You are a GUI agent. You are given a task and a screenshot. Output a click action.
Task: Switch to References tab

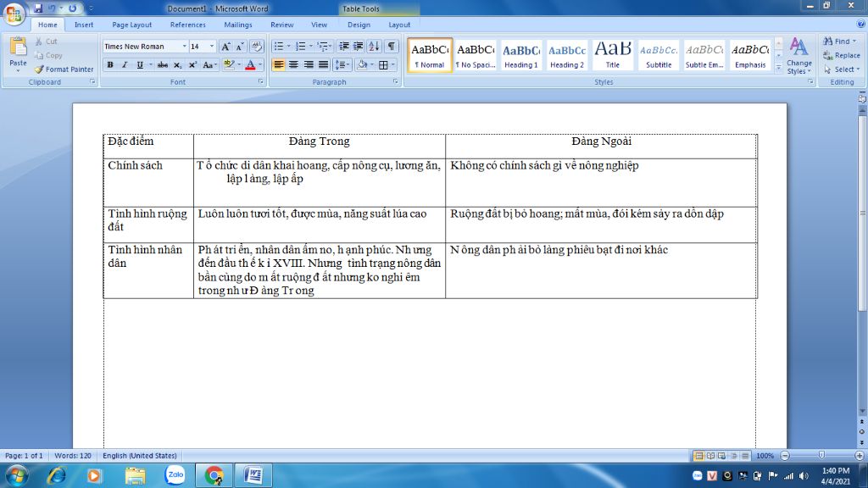[187, 25]
